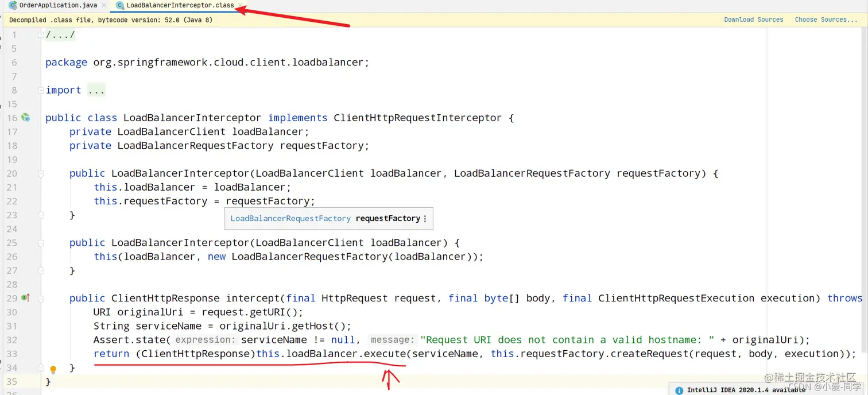This screenshot has height=395, width=868.
Task: Click the class gutter icon on line 16
Action: coord(25,118)
